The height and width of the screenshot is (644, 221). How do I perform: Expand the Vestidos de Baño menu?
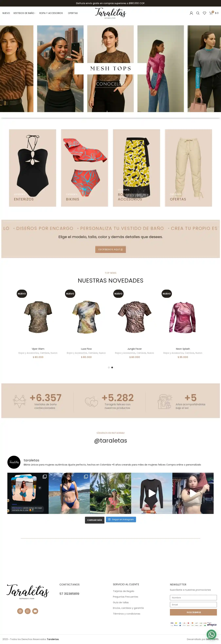tap(25, 13)
